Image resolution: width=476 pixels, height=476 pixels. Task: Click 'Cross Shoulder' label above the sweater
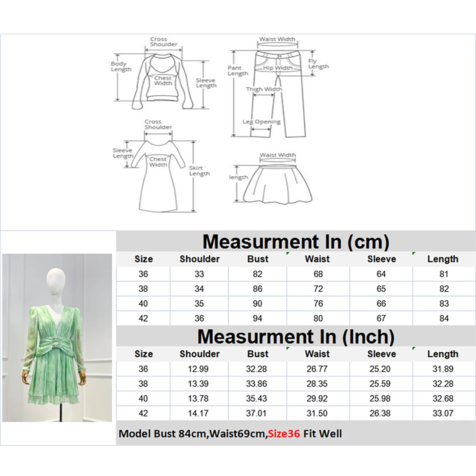(164, 42)
